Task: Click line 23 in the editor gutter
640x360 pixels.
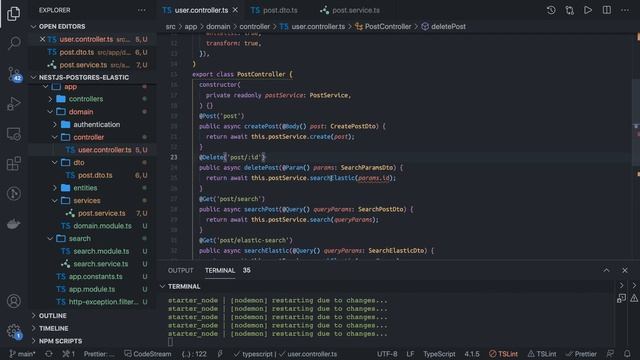Action: (x=174, y=157)
